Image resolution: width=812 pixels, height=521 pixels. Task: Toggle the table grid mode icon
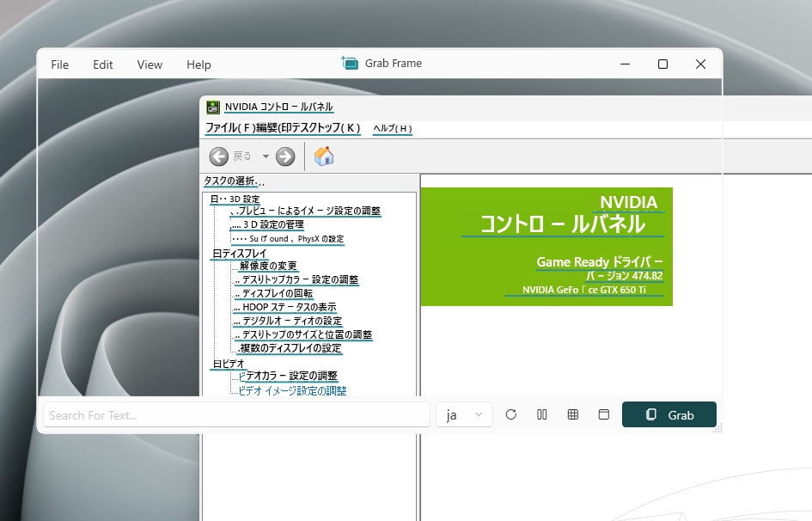[573, 414]
